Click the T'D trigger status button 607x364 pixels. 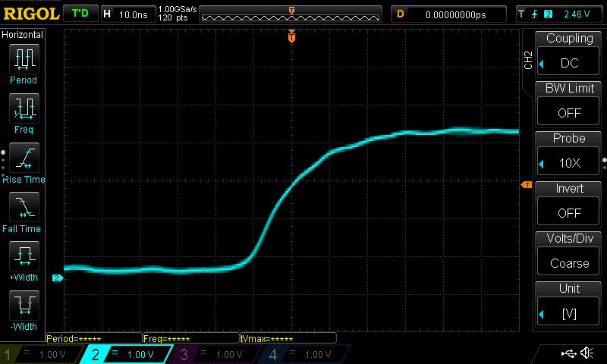[x=80, y=14]
